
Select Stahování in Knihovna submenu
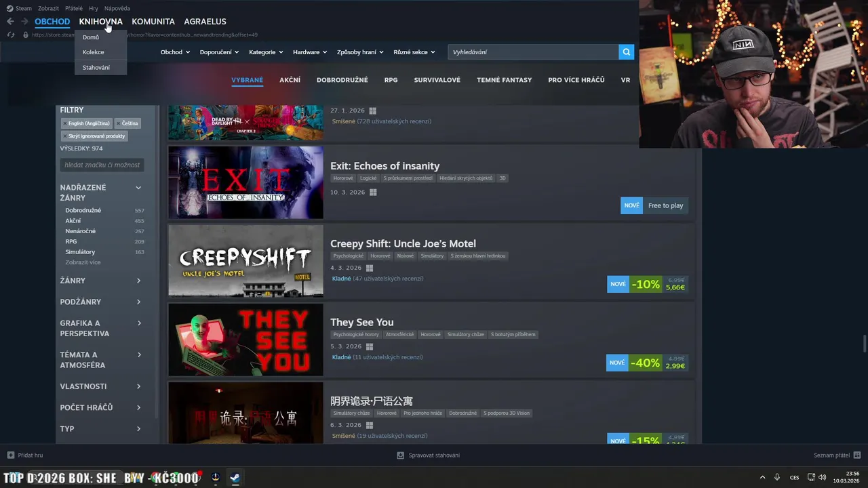[x=96, y=67]
